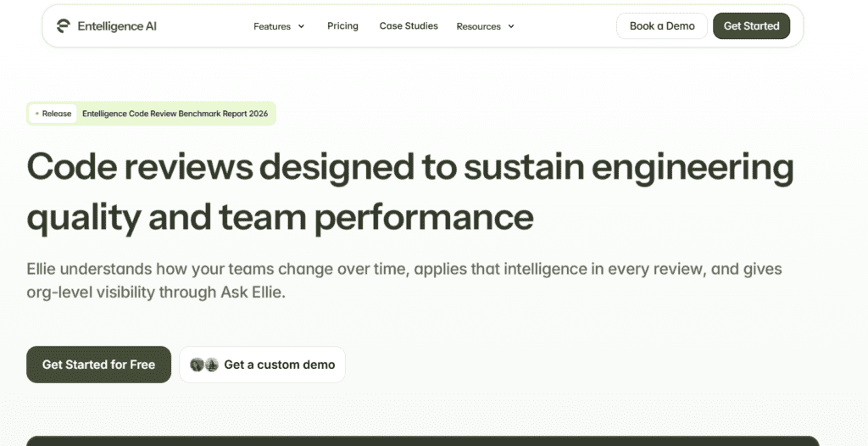The width and height of the screenshot is (868, 446).
Task: Click the Release label tag
Action: (x=57, y=114)
